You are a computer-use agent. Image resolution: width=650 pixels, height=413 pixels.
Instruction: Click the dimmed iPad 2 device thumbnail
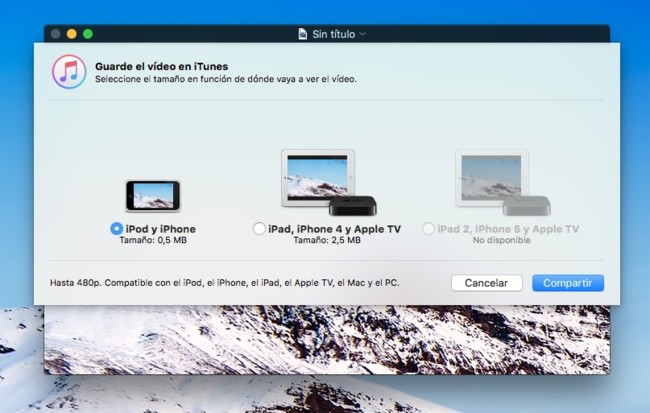pos(503,182)
